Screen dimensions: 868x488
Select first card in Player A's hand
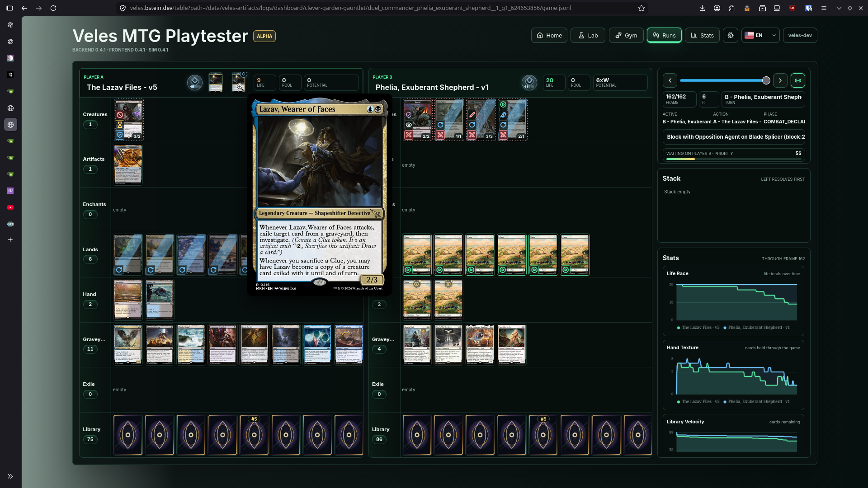click(x=128, y=300)
